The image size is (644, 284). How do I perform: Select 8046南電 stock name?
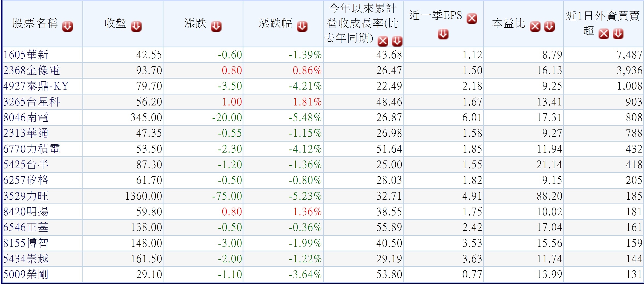tap(26, 117)
